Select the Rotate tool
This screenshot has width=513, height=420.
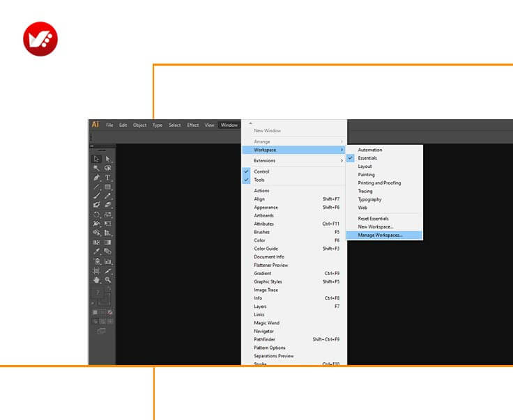pos(96,215)
